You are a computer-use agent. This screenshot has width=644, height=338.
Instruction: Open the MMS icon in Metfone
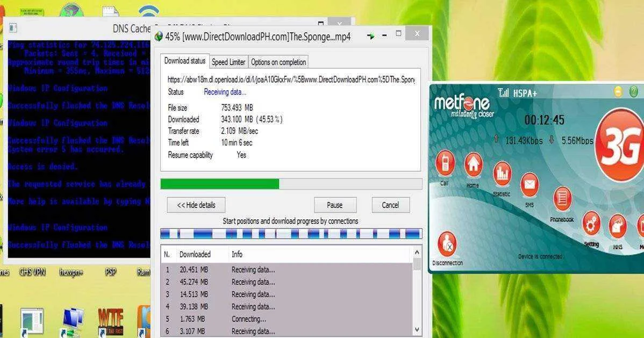tap(617, 227)
